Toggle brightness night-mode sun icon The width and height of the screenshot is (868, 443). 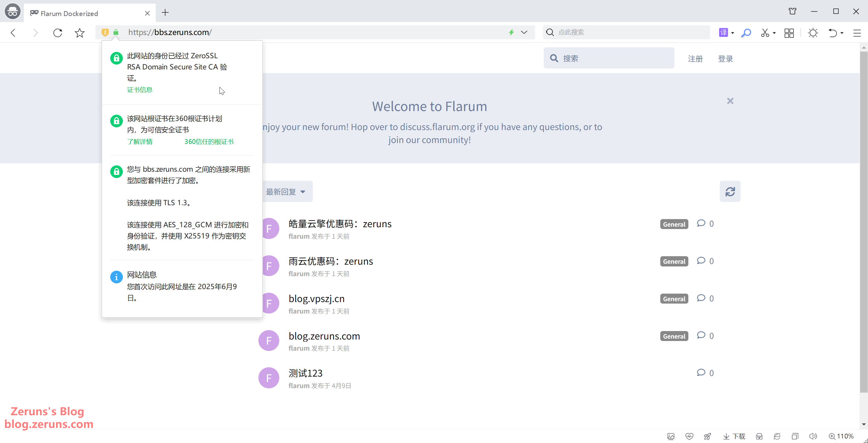[813, 33]
